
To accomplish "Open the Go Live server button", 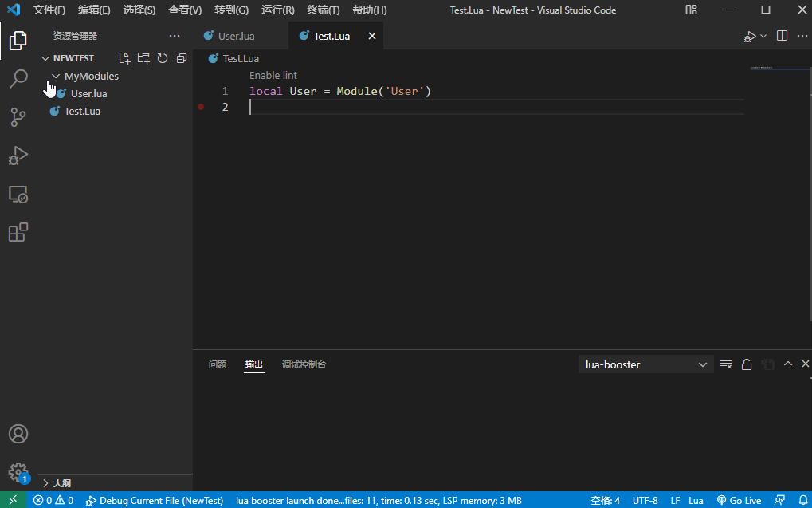I will (x=739, y=500).
